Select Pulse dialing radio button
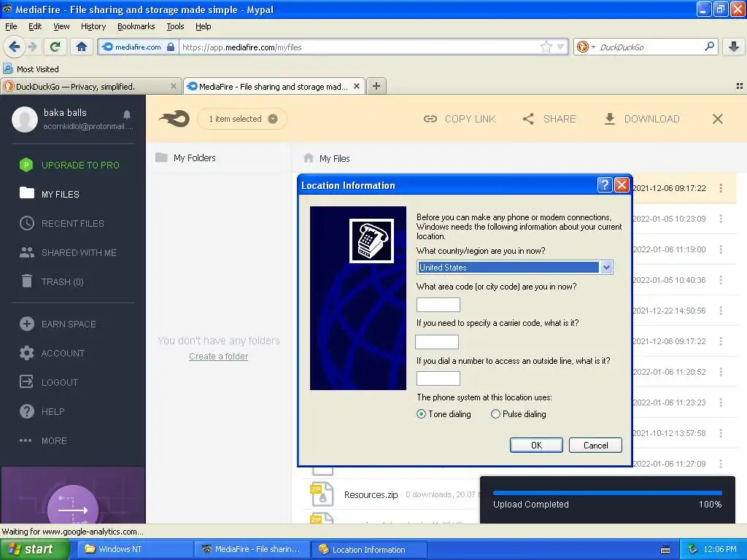 495,414
